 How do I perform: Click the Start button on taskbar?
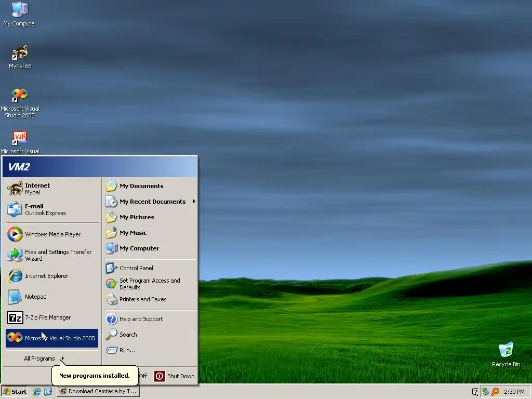tap(15, 392)
